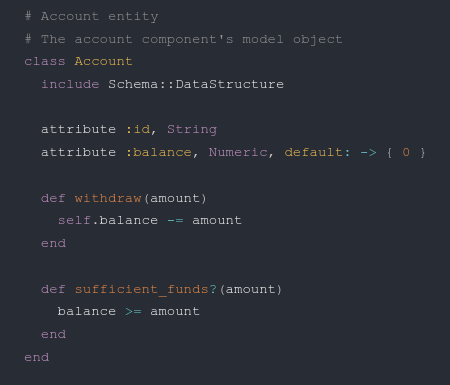The height and width of the screenshot is (385, 450).
Task: Click the :id symbol
Action: click(x=138, y=129)
